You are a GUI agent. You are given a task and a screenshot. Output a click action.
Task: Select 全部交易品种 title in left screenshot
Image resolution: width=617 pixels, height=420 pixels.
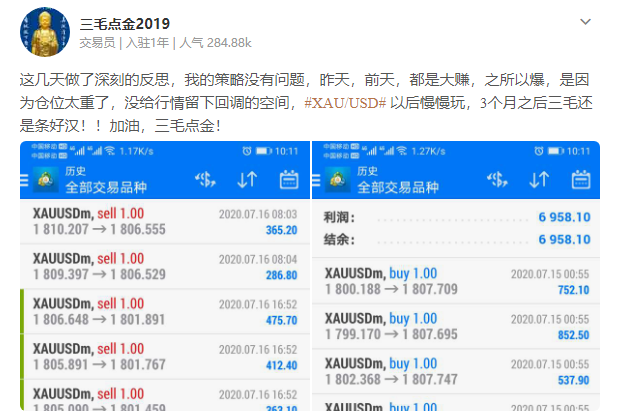click(x=106, y=187)
